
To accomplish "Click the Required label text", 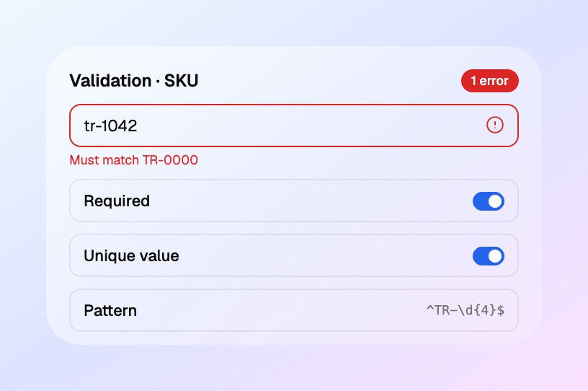I will click(117, 201).
